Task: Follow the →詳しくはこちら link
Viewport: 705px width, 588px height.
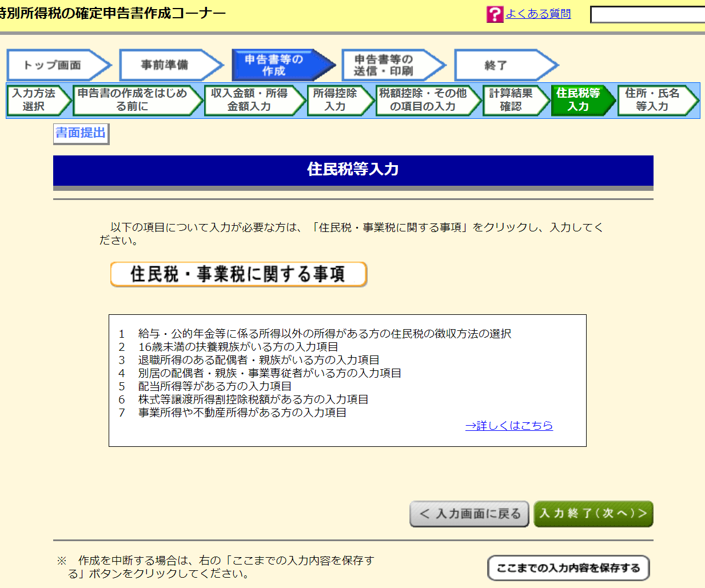Action: point(509,425)
